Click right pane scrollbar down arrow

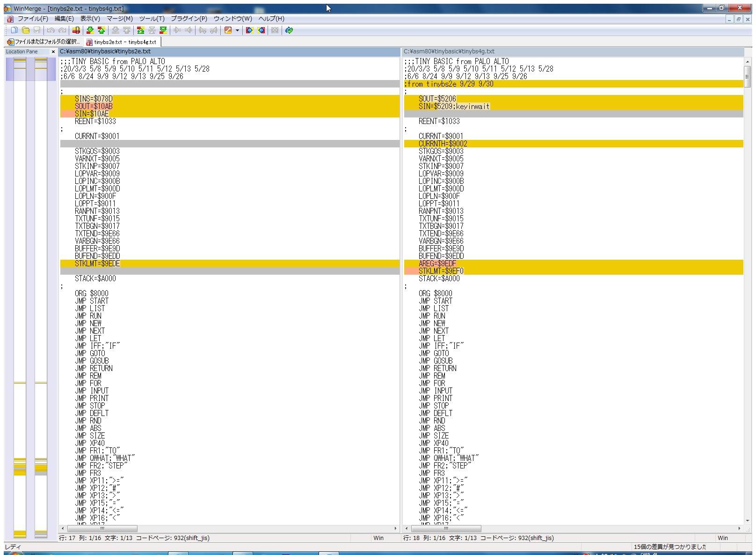747,520
